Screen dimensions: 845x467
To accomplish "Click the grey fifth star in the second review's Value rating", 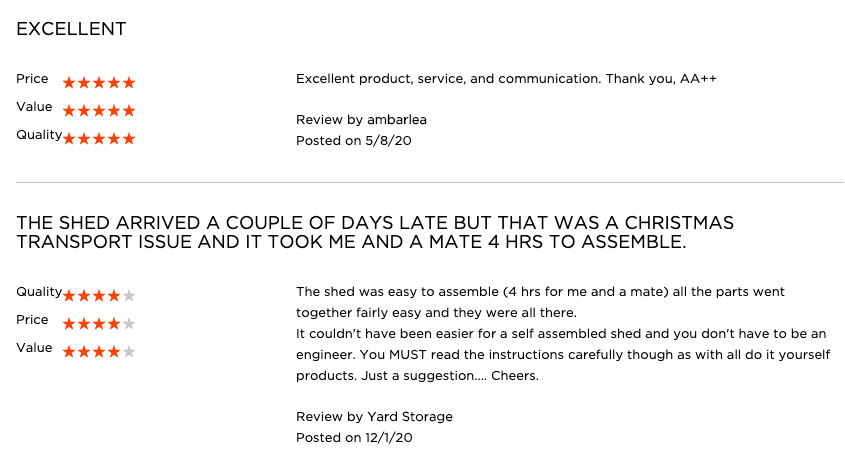I will tap(129, 352).
